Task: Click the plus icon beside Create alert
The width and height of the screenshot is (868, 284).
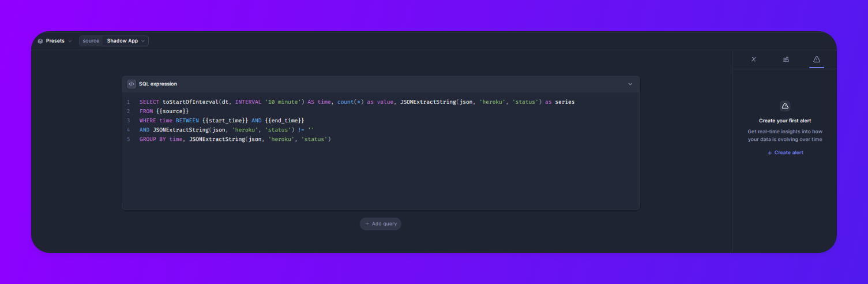Action: (x=770, y=152)
